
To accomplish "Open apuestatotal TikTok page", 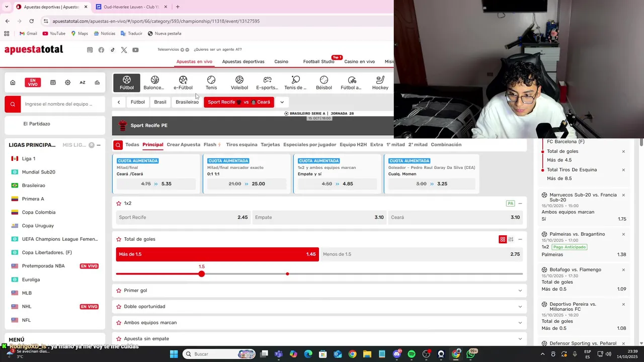I will point(113,50).
